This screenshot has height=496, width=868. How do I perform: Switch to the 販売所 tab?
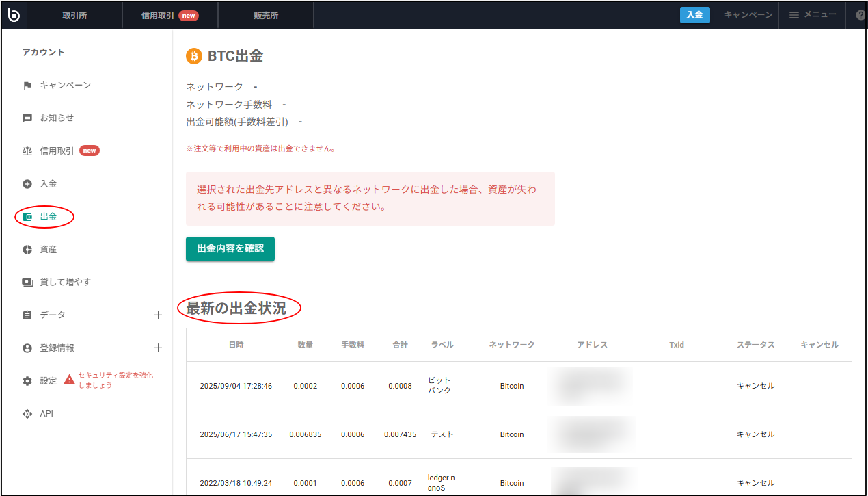coord(265,14)
